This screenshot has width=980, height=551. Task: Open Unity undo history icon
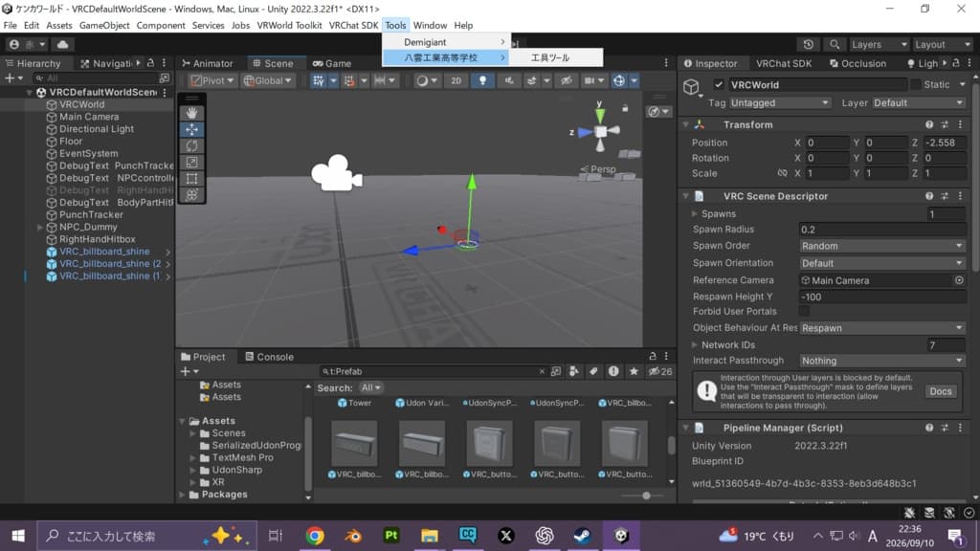(x=808, y=44)
